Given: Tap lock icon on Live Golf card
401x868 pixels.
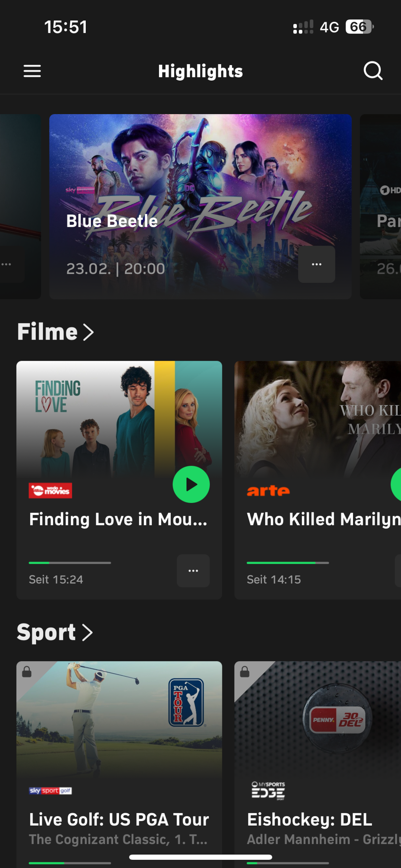Looking at the screenshot, I should tap(26, 672).
